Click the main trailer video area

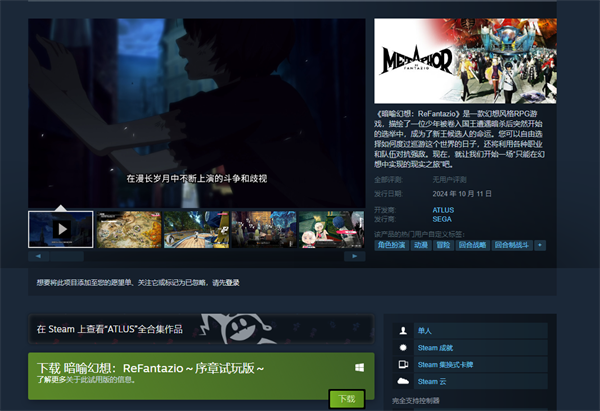point(197,113)
